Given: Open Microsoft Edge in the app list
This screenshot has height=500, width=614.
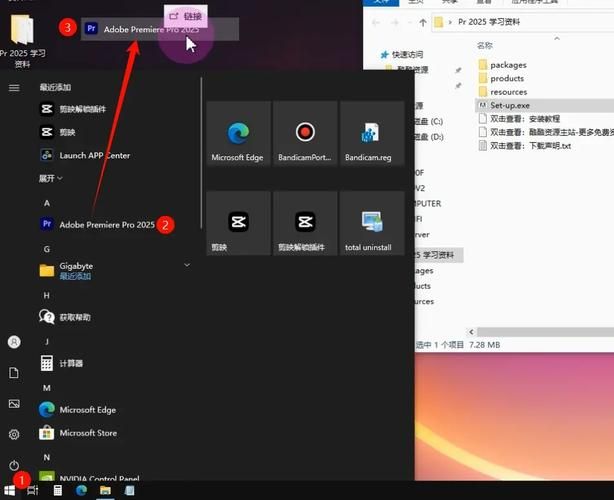Looking at the screenshot, I should (78, 410).
